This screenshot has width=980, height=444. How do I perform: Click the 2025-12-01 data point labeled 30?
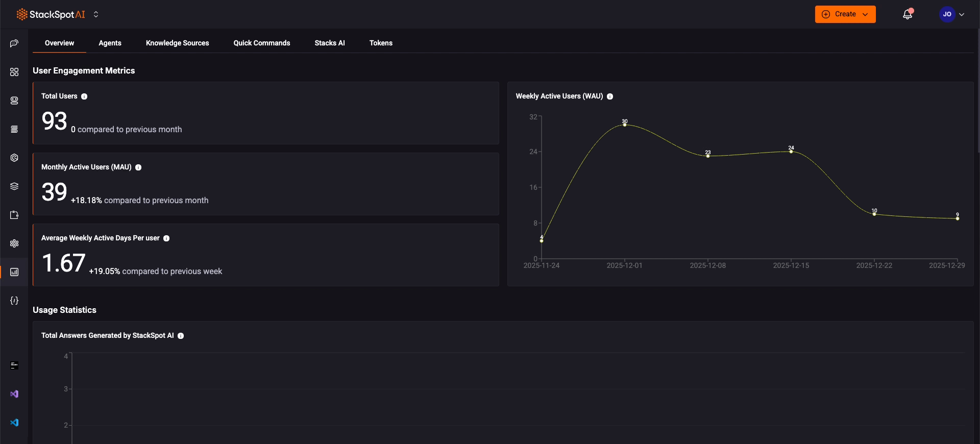coord(625,125)
